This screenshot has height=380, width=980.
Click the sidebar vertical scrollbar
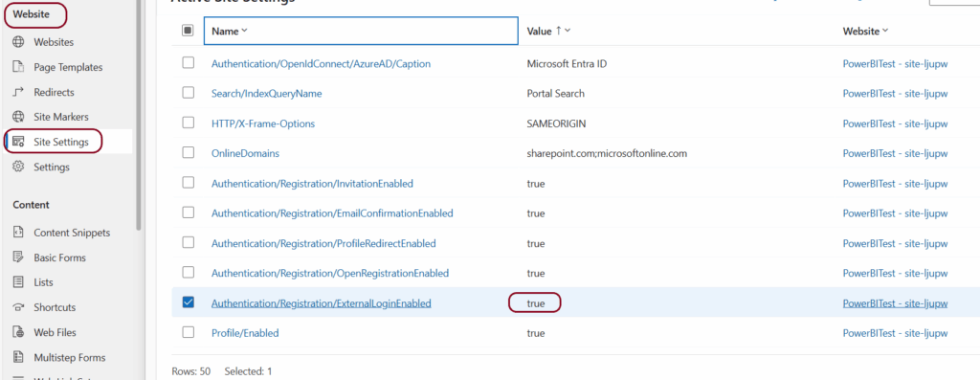pyautogui.click(x=139, y=116)
